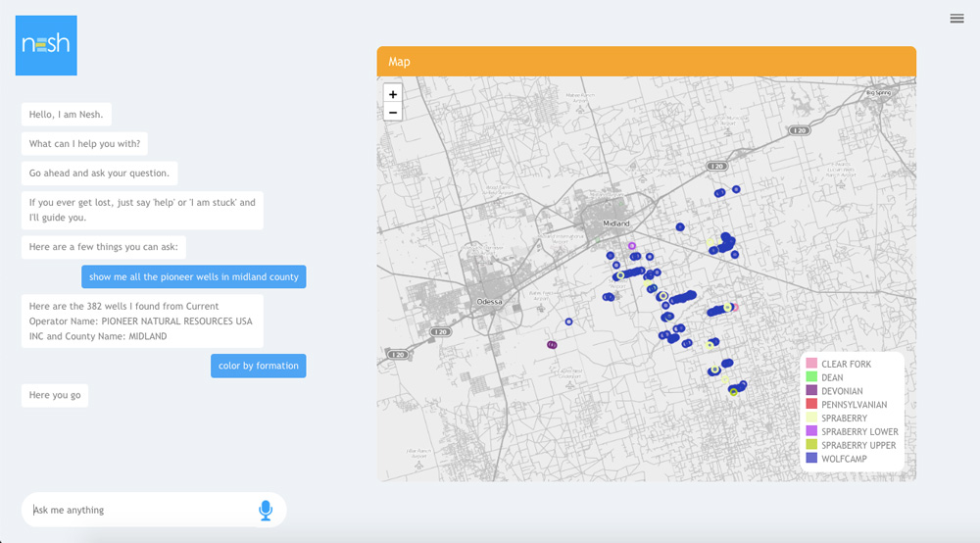Click the 'color by formation' message bubble
Image resolution: width=980 pixels, height=543 pixels.
click(x=258, y=366)
